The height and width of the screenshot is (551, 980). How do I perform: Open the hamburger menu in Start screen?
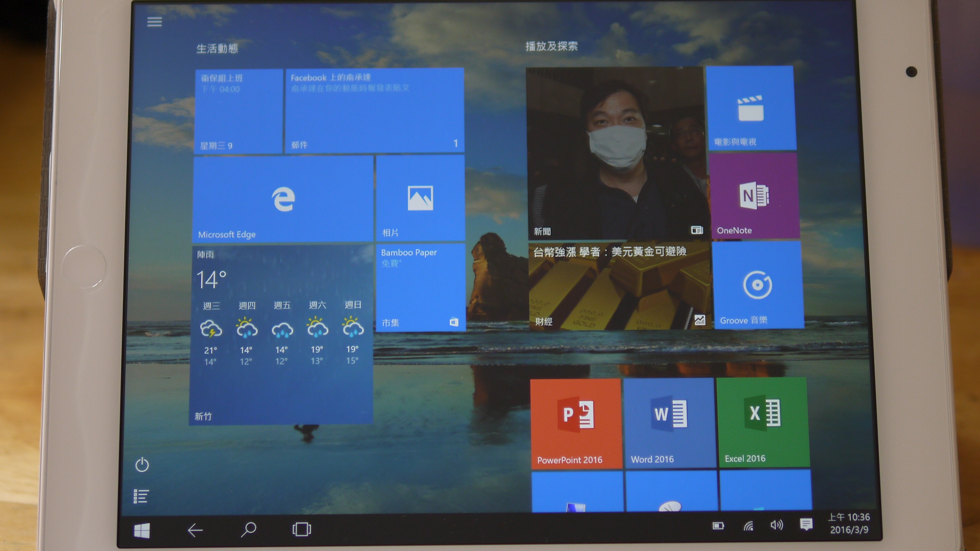[155, 22]
